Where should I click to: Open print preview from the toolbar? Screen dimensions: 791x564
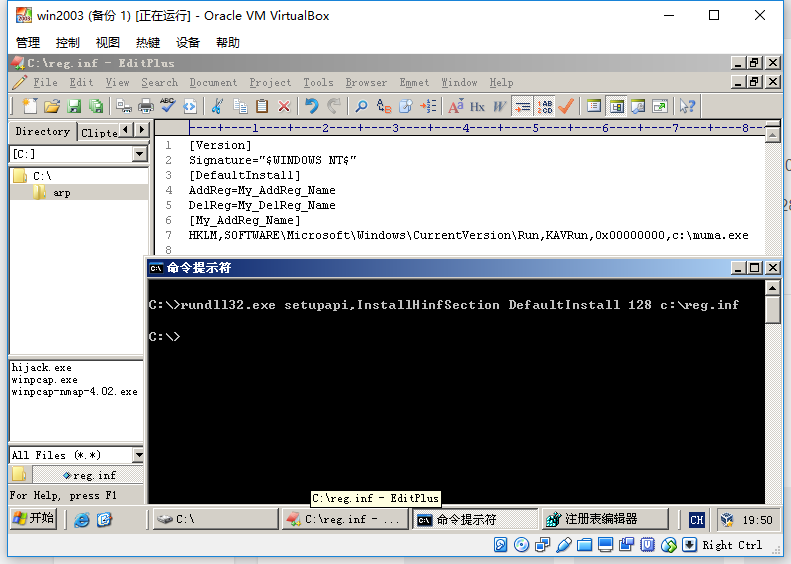124,106
